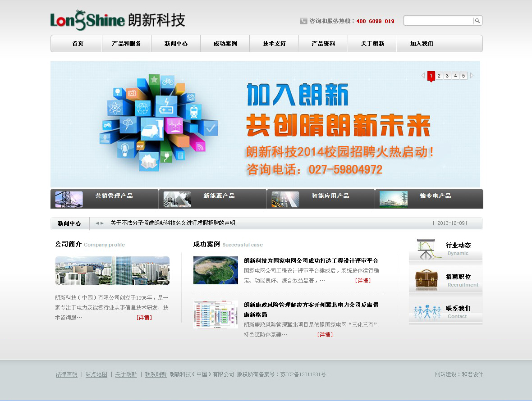Go to previous banner slide arrow

423,76
